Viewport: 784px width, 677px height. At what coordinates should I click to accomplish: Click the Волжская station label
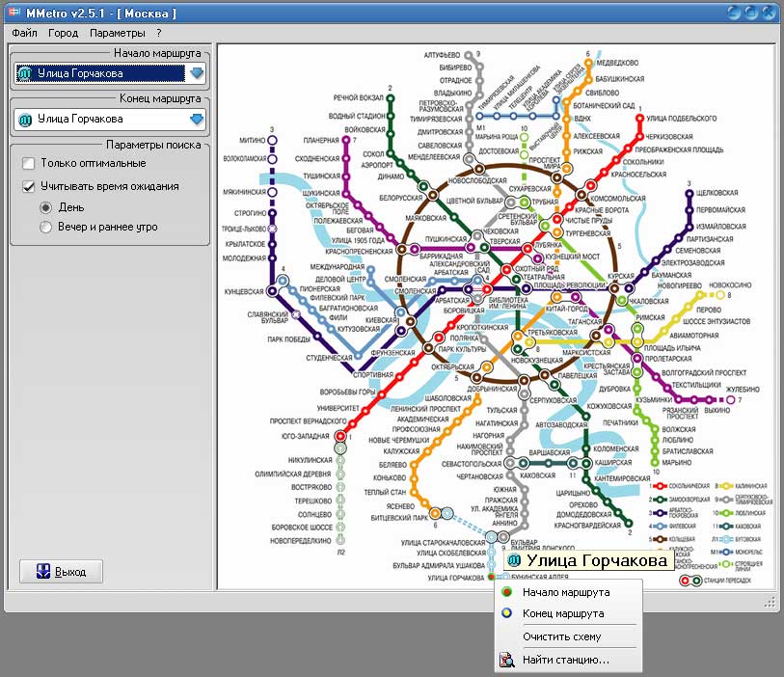click(x=679, y=429)
